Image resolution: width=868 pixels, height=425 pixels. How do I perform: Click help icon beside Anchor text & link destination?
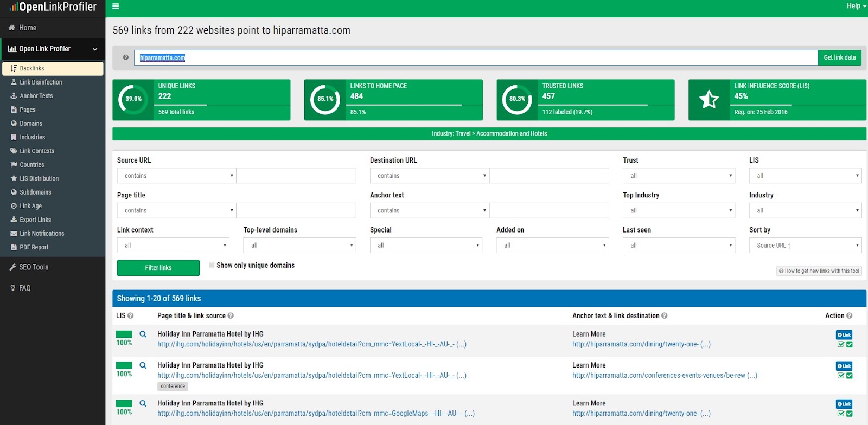point(665,316)
